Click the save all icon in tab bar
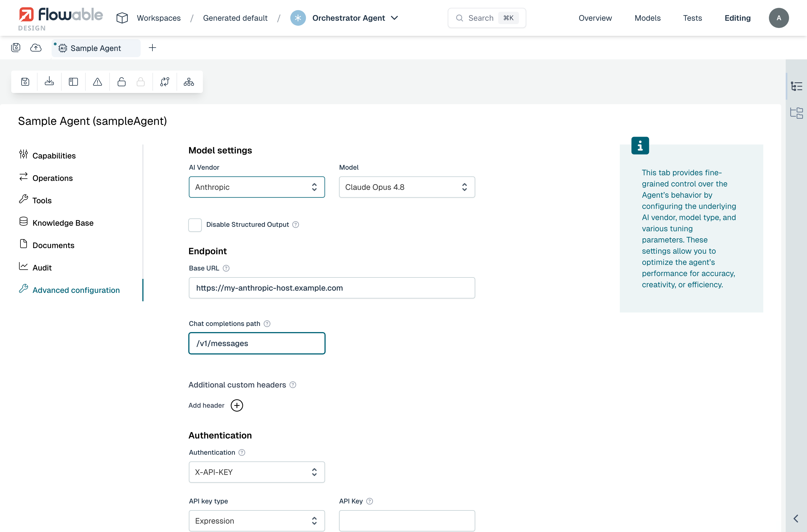The width and height of the screenshot is (807, 532). (16, 48)
